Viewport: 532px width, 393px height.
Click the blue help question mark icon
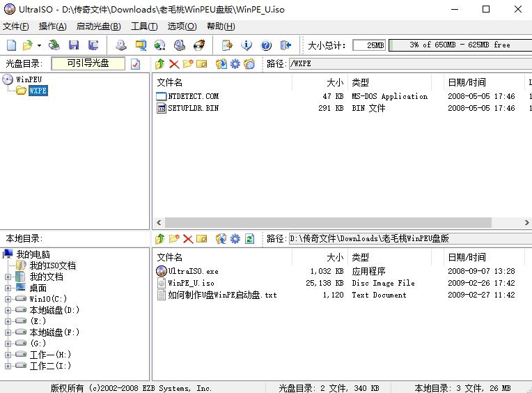(266, 45)
